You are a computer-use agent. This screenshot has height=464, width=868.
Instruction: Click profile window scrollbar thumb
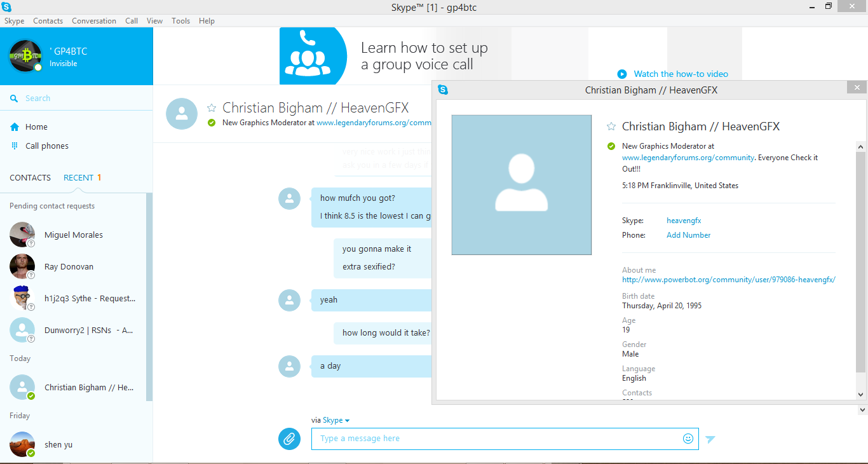click(861, 262)
